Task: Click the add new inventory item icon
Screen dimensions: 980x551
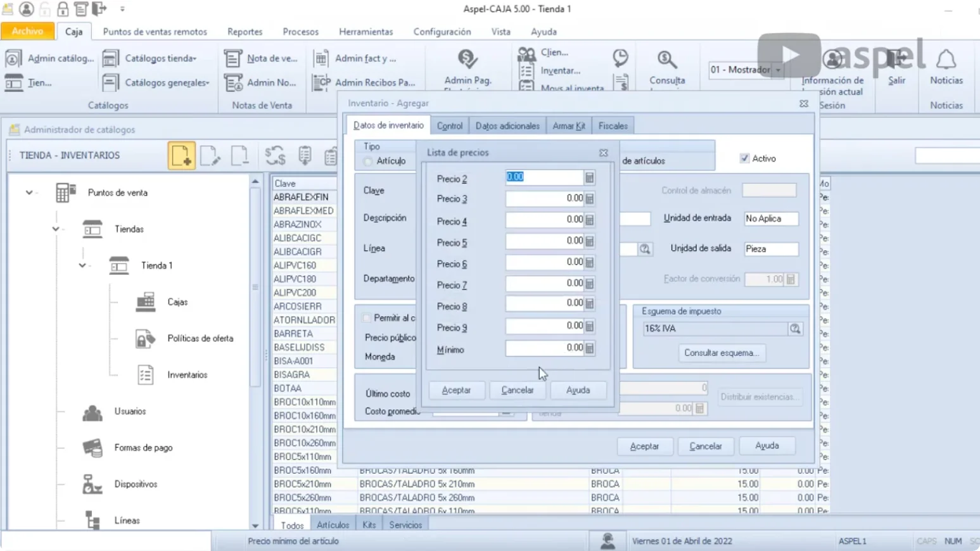Action: point(181,155)
